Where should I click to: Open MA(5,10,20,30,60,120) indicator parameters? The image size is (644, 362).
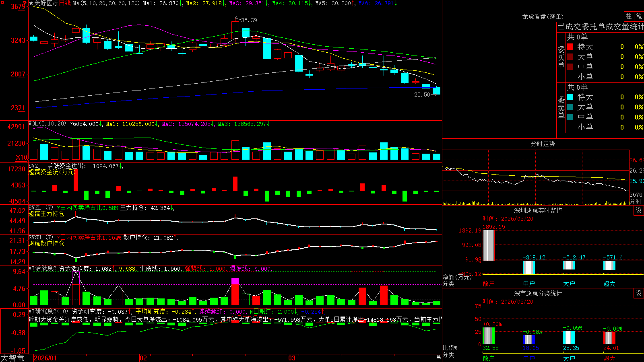click(x=106, y=3)
